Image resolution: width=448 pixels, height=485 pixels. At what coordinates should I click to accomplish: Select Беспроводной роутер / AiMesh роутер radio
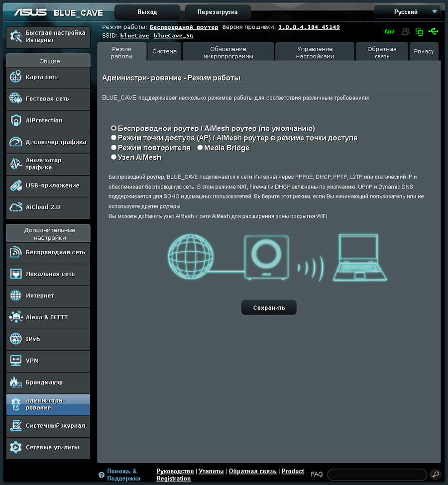point(113,128)
